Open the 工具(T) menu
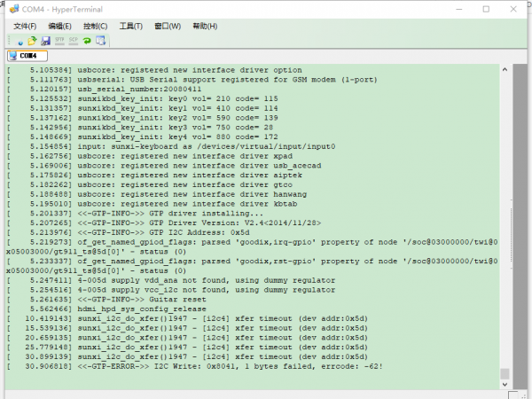Image resolution: width=532 pixels, height=399 pixels. click(131, 26)
